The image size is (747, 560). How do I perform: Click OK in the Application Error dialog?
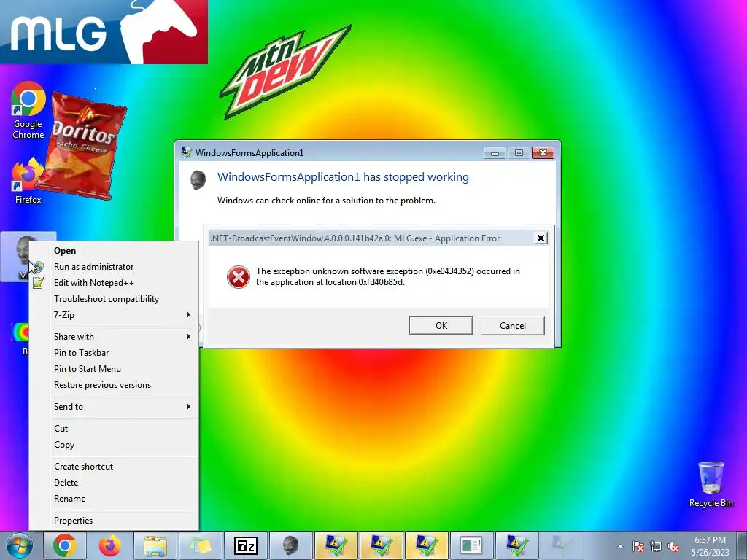[x=441, y=326]
